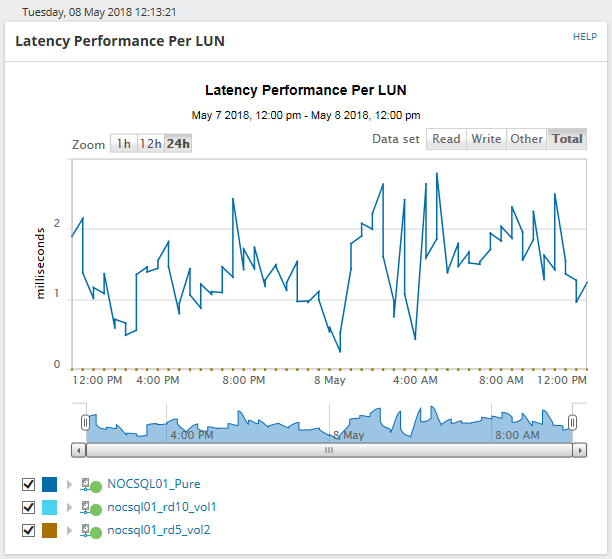The height and width of the screenshot is (559, 612).
Task: Click the LUN status icon beside NOCSQL01_Pure
Action: (91, 485)
